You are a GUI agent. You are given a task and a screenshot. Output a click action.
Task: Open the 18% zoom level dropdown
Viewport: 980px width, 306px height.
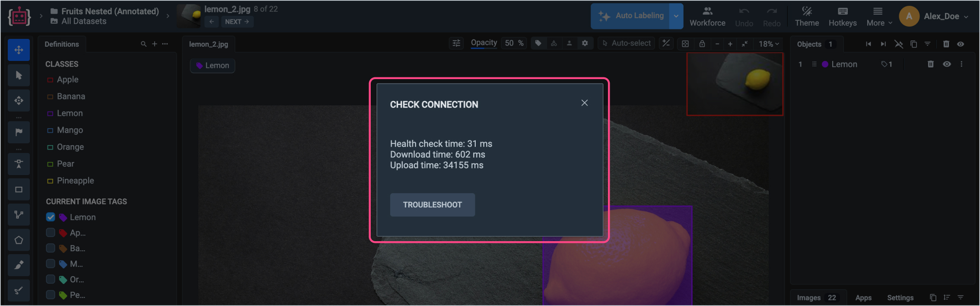[x=769, y=44]
